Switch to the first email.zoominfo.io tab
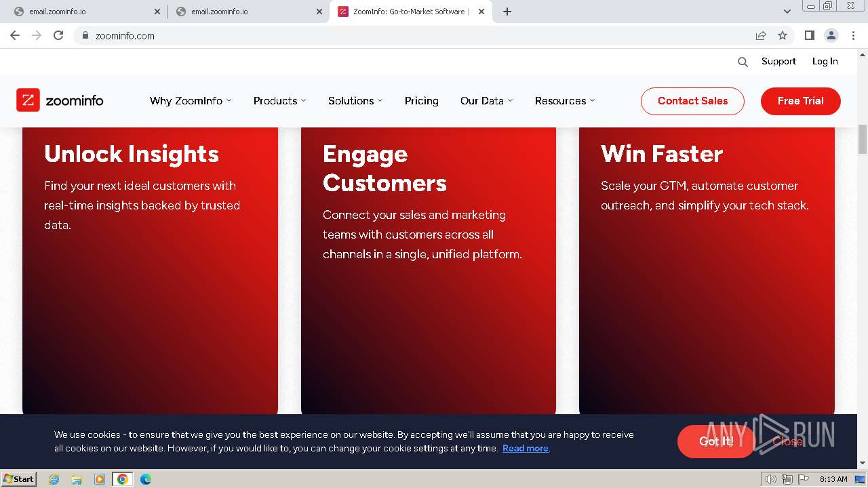 click(x=85, y=12)
